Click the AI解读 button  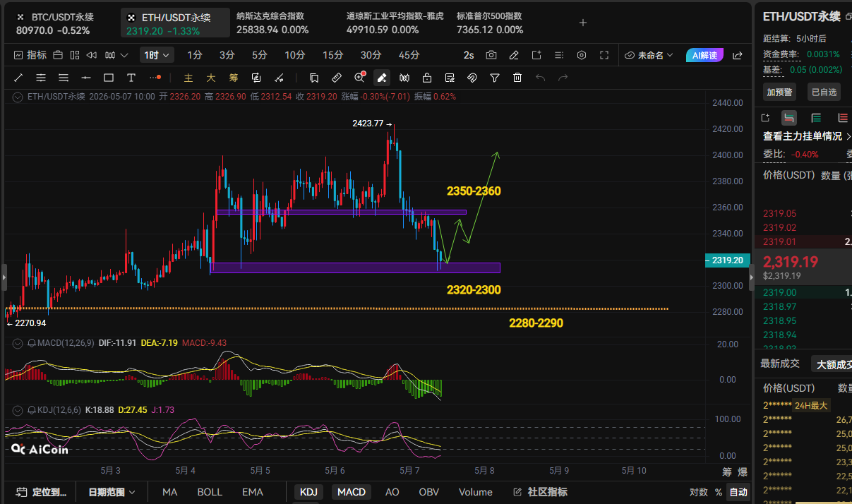click(x=704, y=55)
